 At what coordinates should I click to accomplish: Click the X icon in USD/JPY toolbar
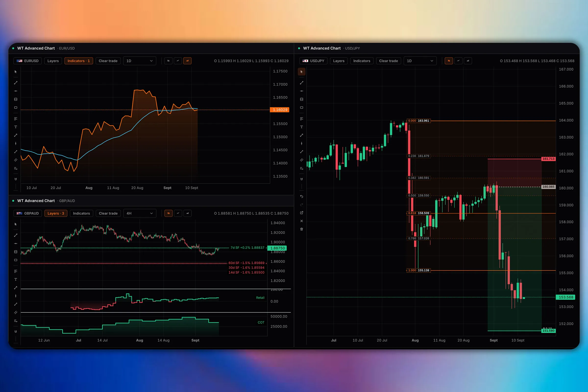click(302, 221)
